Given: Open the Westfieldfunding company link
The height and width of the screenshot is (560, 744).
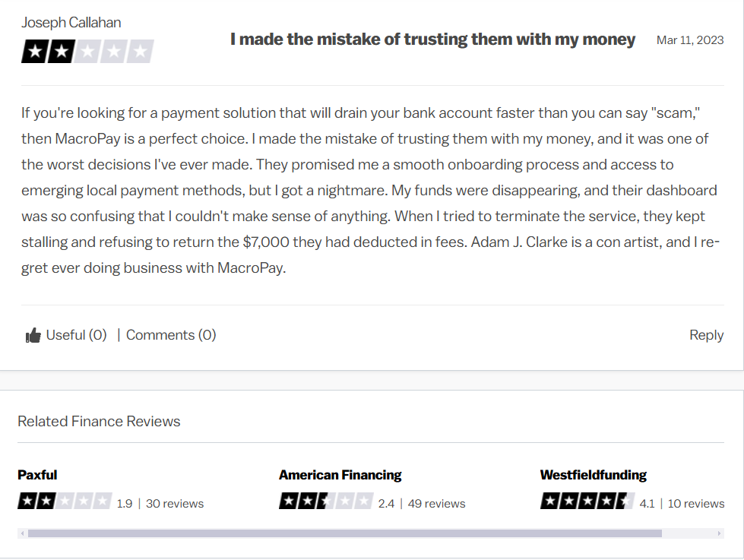Looking at the screenshot, I should click(x=593, y=475).
